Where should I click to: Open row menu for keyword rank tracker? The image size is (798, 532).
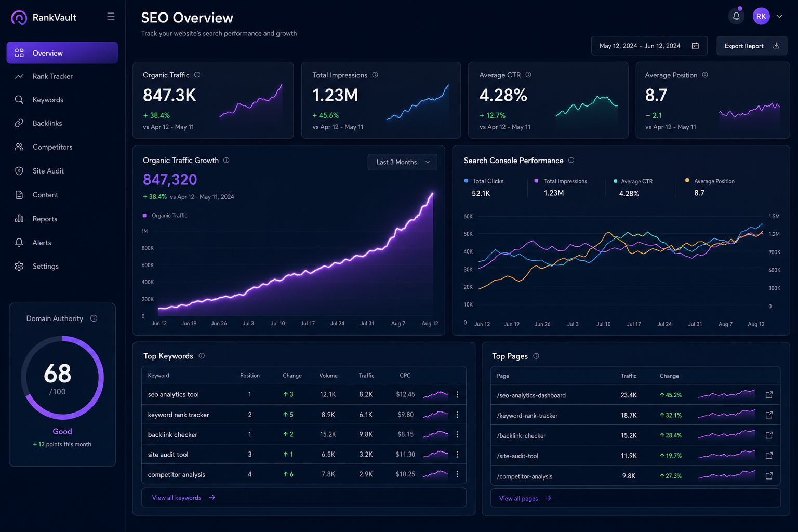point(457,415)
